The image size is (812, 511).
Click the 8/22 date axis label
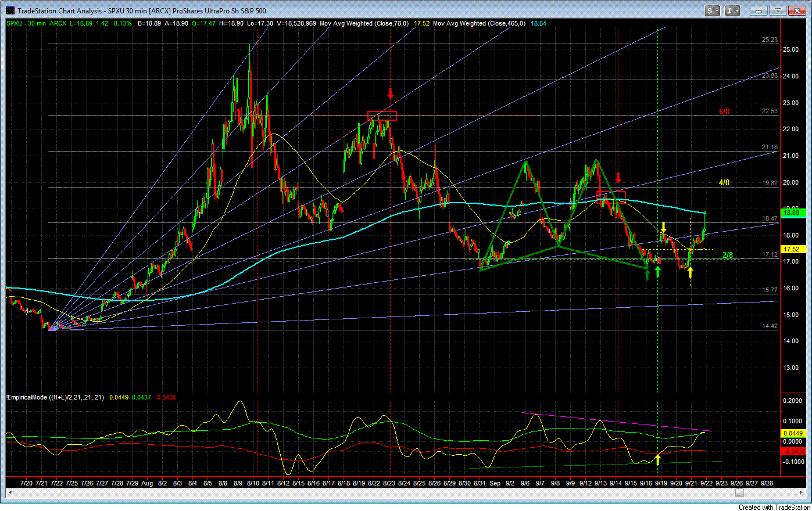(x=374, y=483)
